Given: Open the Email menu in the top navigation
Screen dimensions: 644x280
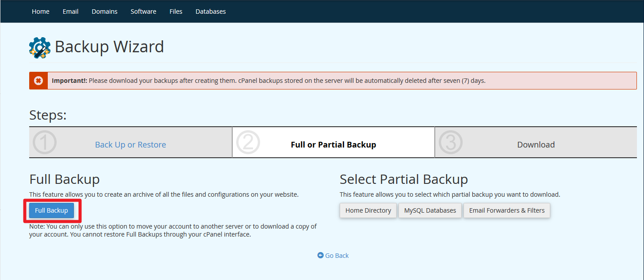Looking at the screenshot, I should (x=70, y=12).
